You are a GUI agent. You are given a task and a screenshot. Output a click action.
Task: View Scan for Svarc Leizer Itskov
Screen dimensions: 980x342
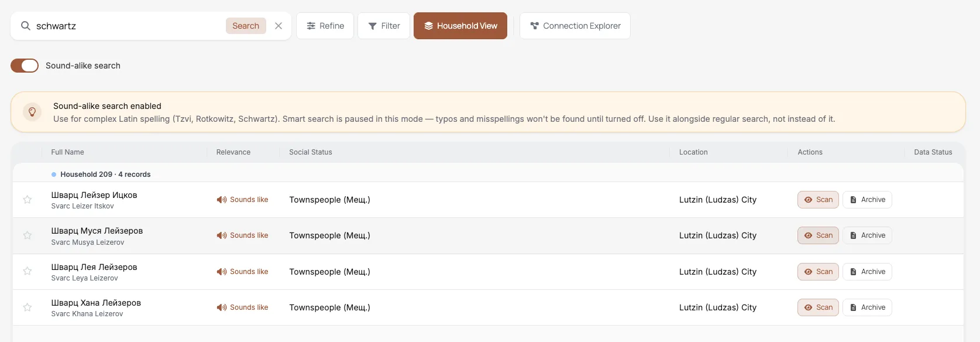pyautogui.click(x=819, y=200)
